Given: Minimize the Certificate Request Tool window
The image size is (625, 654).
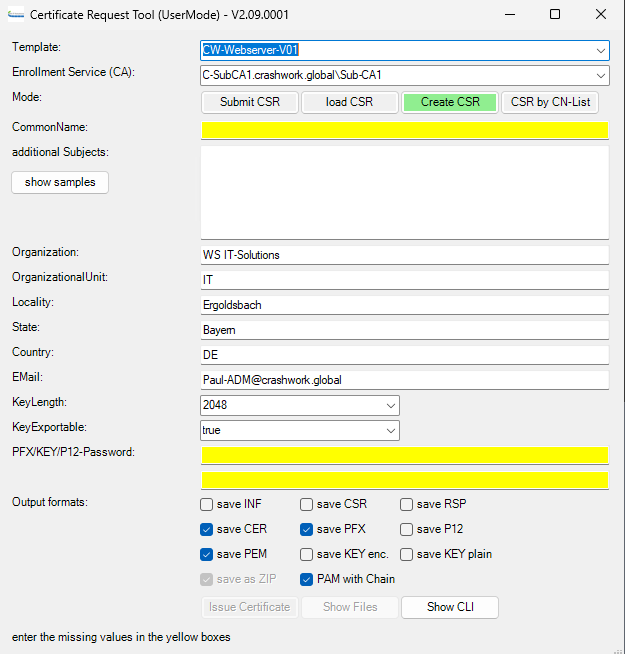Looking at the screenshot, I should pos(510,15).
